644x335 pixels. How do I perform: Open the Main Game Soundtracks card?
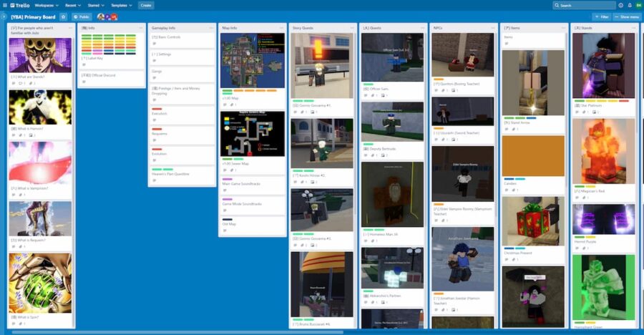(252, 185)
